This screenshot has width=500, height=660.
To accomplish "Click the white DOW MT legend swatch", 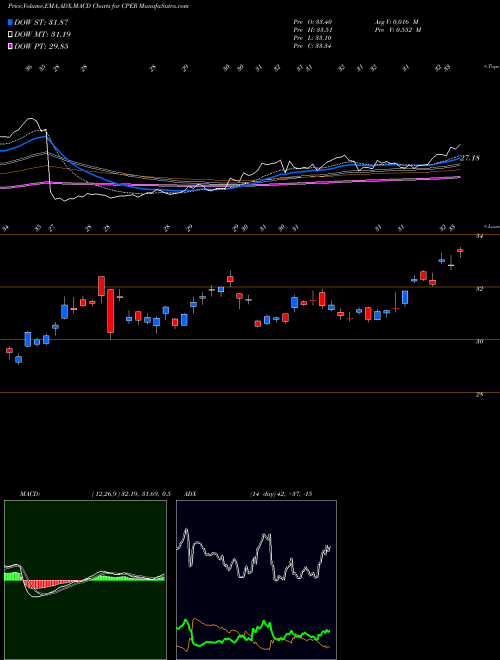I will [10, 35].
